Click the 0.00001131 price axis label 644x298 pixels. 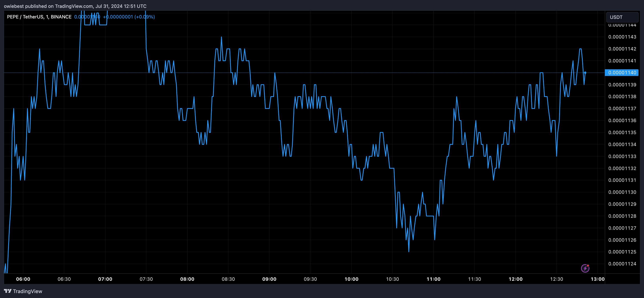coord(622,180)
